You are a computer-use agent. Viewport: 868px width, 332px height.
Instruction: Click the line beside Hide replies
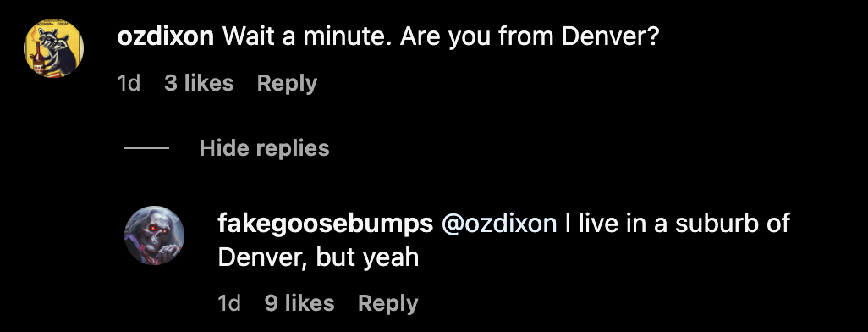[146, 148]
